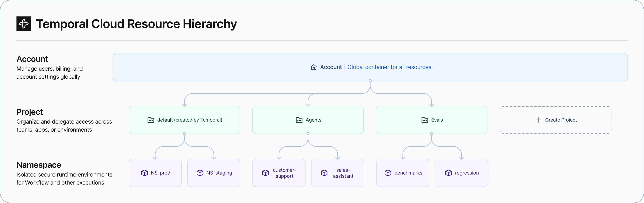Click the NS-staging cube icon
The height and width of the screenshot is (203, 644).
200,173
